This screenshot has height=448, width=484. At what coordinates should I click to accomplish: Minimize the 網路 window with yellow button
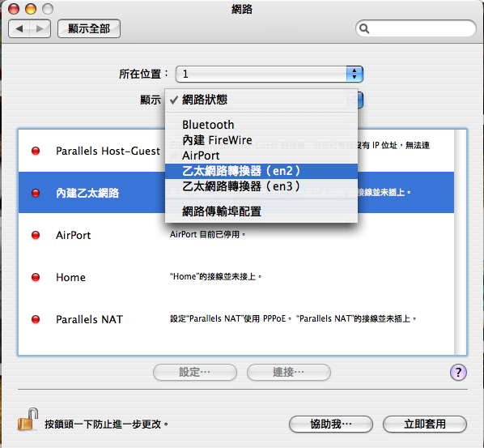click(31, 9)
